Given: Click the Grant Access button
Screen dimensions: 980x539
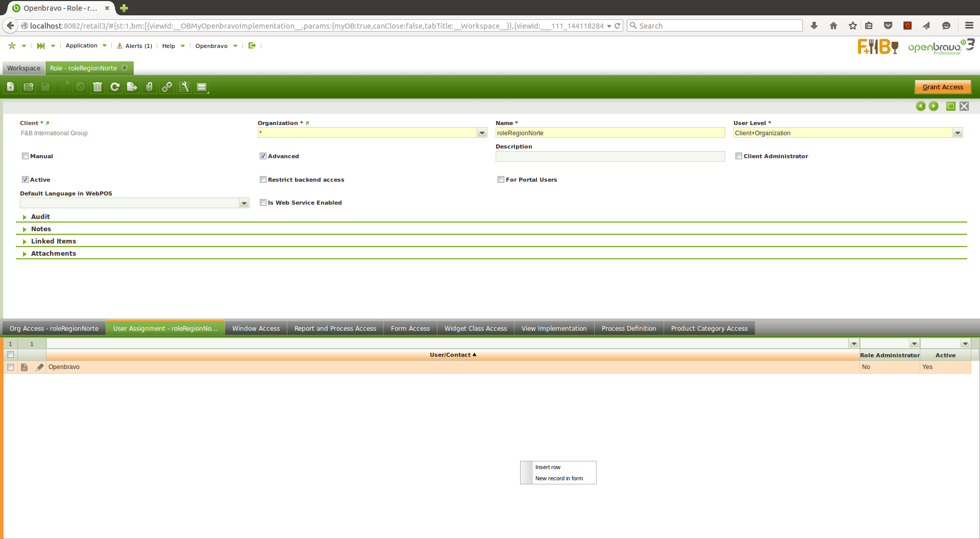Looking at the screenshot, I should [942, 87].
